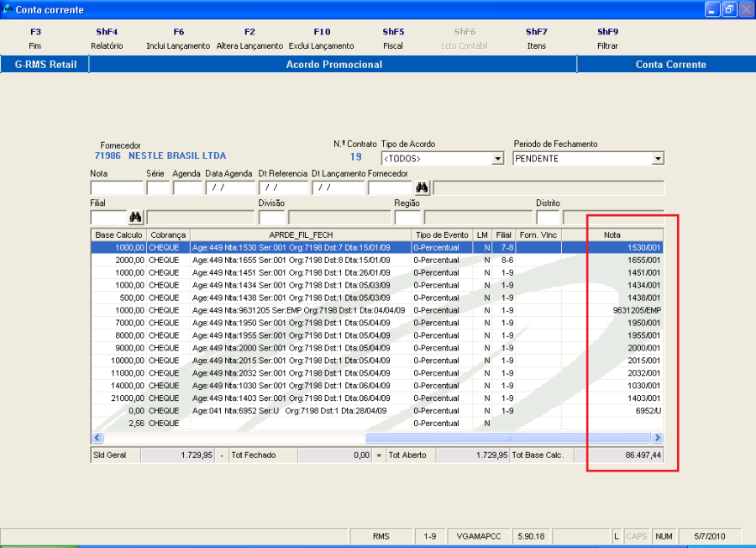The image size is (756, 548).
Task: Click F10 Exclui Lançamento
Action: click(x=322, y=39)
